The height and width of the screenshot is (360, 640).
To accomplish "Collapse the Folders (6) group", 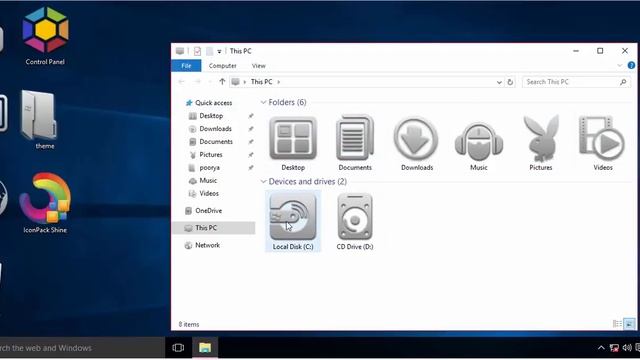I will tap(263, 102).
